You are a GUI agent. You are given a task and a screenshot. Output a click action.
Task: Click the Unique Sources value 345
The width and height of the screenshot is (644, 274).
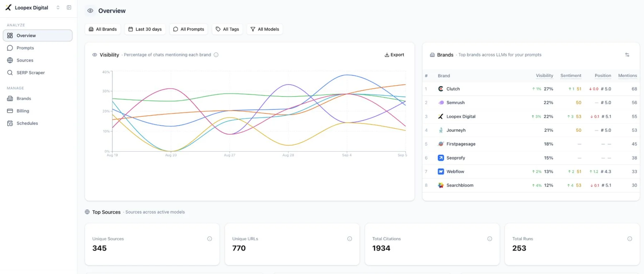pyautogui.click(x=99, y=248)
